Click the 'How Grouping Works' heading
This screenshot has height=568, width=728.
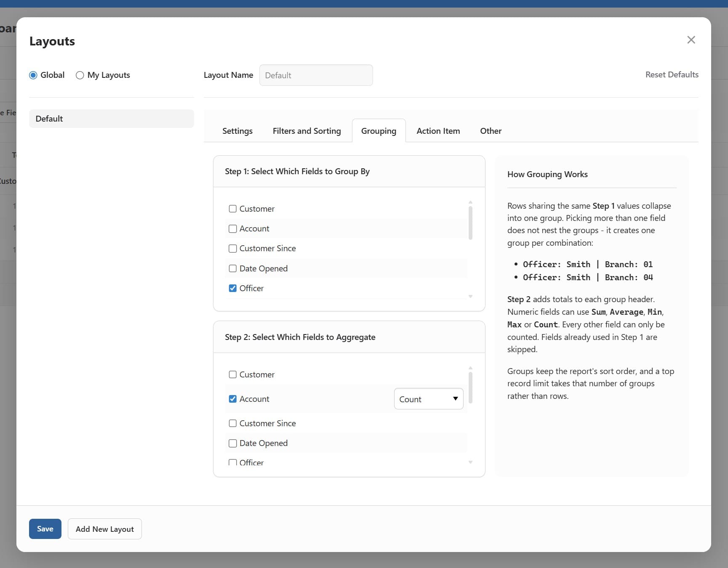tap(547, 174)
